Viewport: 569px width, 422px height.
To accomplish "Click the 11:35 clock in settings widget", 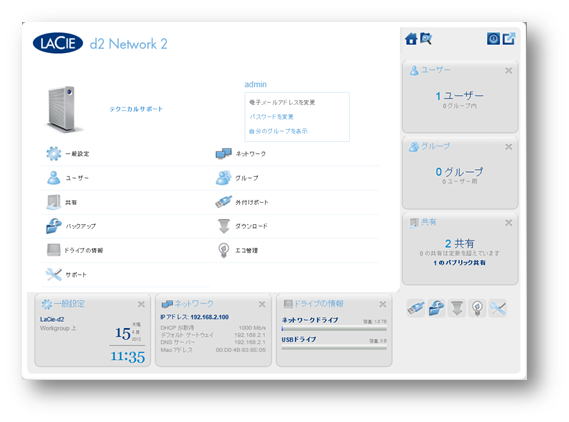I will [127, 357].
